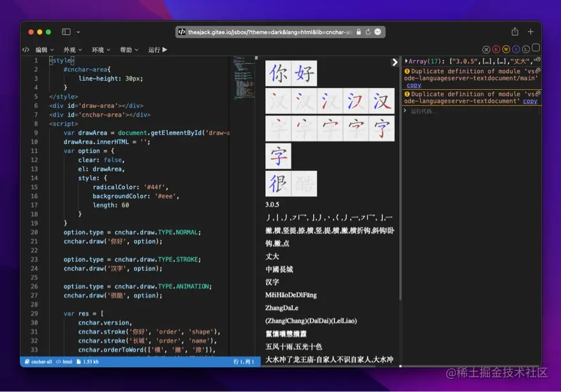Click the faint 酷 animation tile
The height and width of the screenshot is (392, 561).
tap(304, 184)
